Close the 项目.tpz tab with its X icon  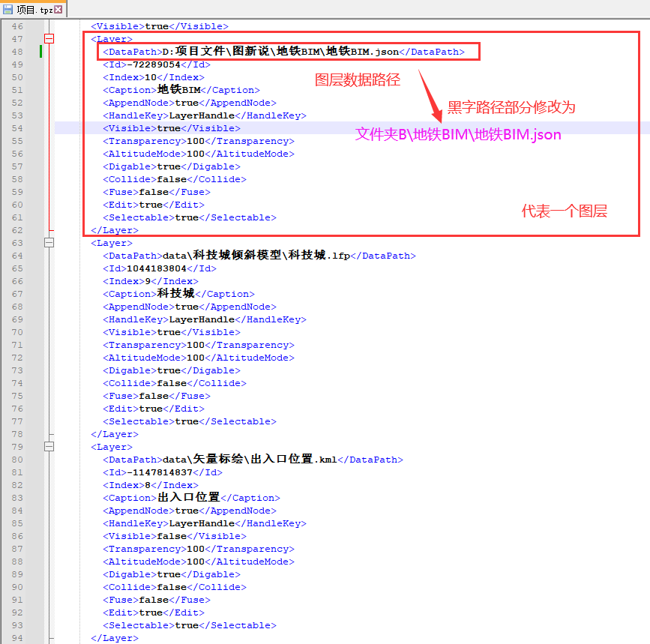click(x=58, y=10)
